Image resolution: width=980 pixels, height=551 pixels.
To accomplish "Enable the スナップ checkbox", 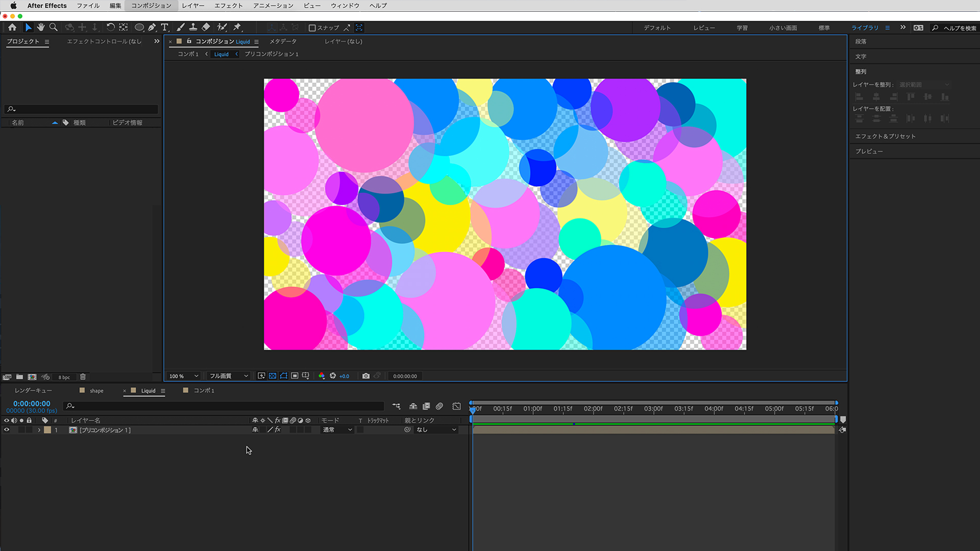I will (x=312, y=28).
